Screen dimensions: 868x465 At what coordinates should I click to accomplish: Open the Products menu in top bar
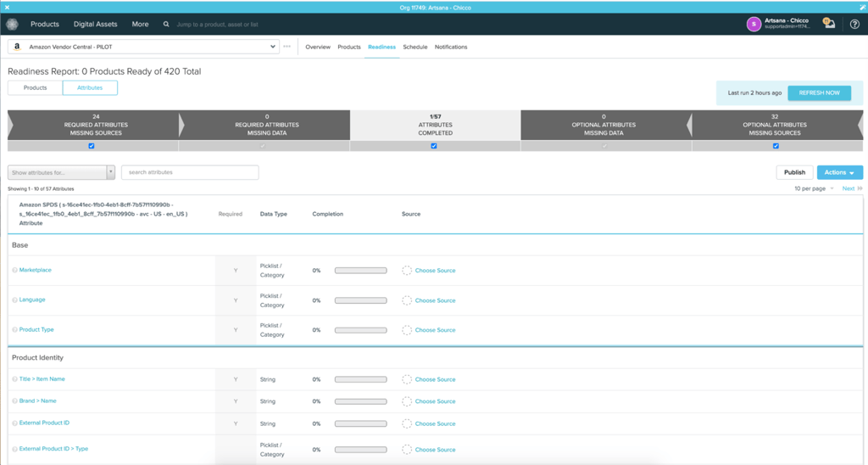click(x=45, y=25)
